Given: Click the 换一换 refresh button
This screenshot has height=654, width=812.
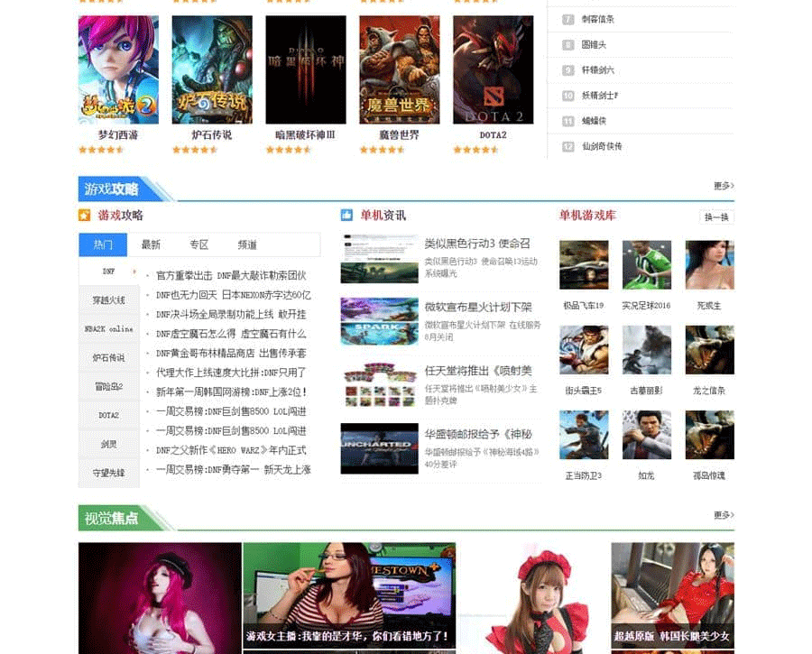Looking at the screenshot, I should [716, 217].
